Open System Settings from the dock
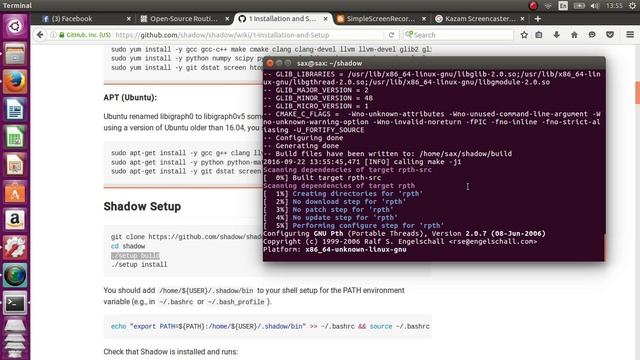The height and width of the screenshot is (360, 640). tap(15, 248)
